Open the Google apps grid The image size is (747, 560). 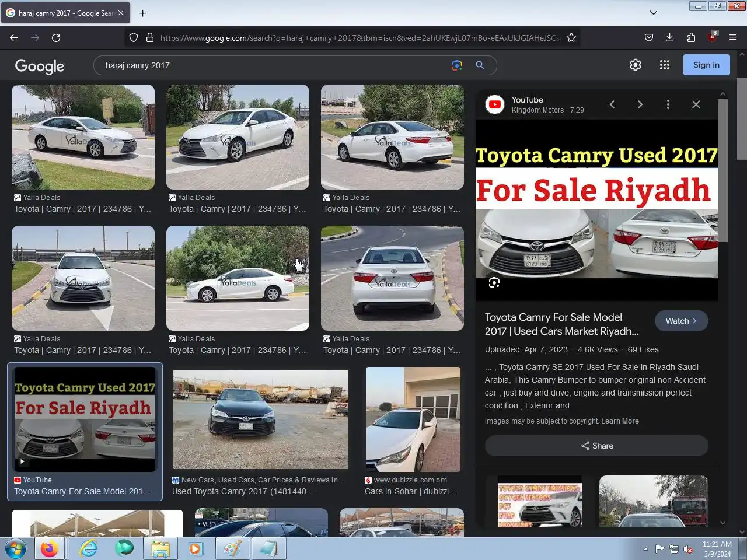coord(664,65)
